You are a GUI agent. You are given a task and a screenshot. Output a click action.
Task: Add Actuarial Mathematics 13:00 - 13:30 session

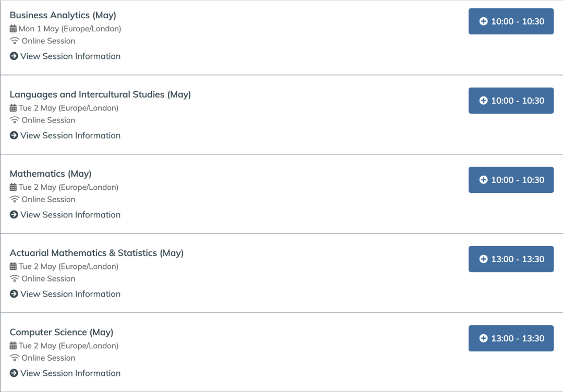(x=511, y=259)
